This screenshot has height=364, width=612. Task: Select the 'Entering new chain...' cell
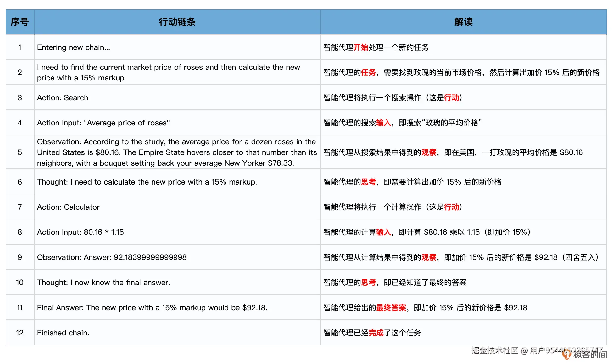(74, 47)
